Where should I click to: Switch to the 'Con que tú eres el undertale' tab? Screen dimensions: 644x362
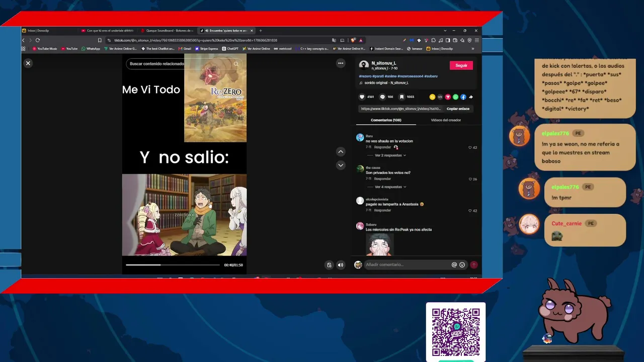tap(109, 31)
